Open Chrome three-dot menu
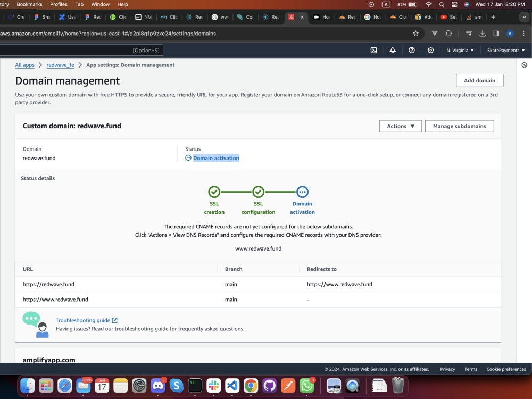The height and width of the screenshot is (399, 532). coord(523,33)
